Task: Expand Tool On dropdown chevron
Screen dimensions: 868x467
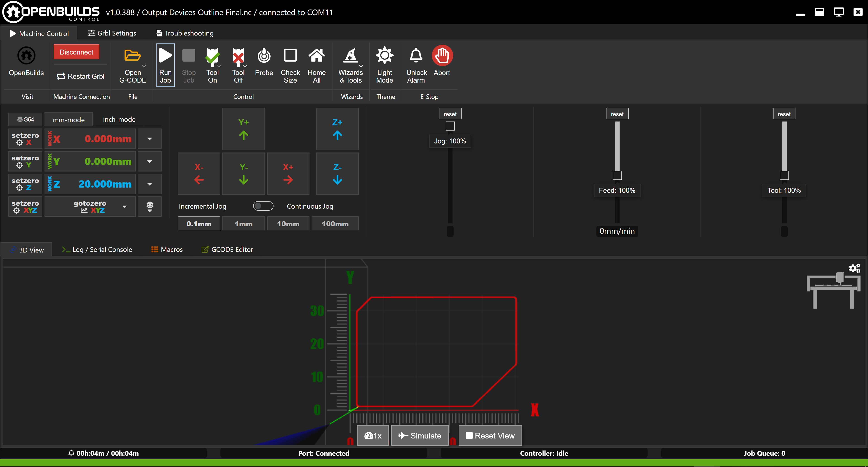Action: click(219, 67)
